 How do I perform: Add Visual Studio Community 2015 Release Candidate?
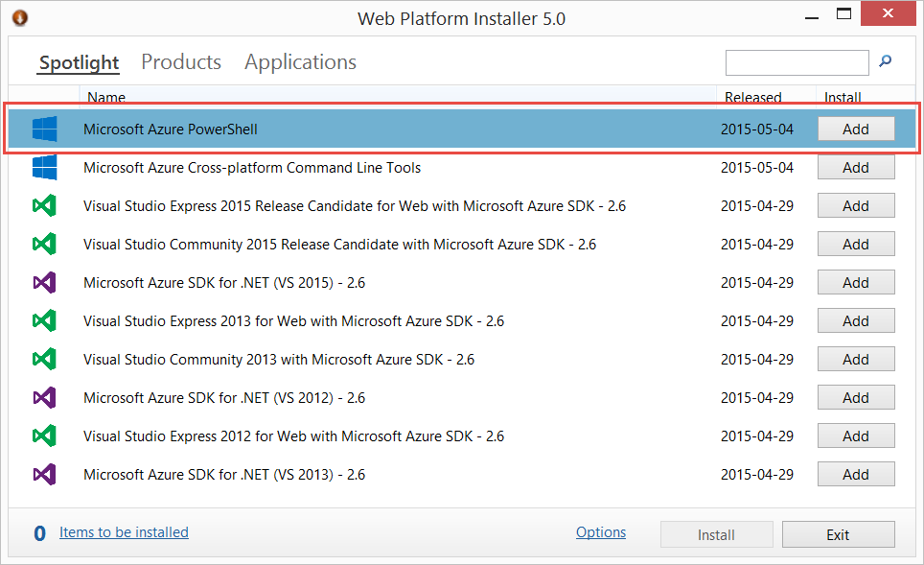pyautogui.click(x=856, y=245)
